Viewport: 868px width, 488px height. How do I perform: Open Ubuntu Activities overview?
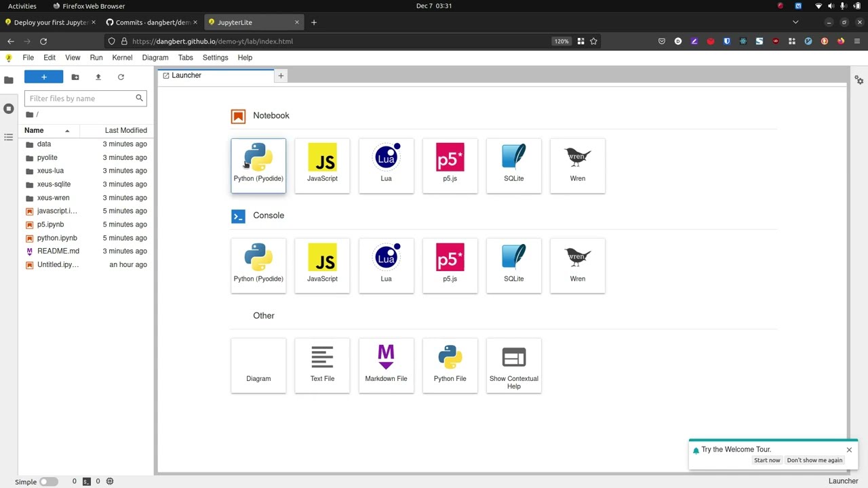pyautogui.click(x=22, y=6)
